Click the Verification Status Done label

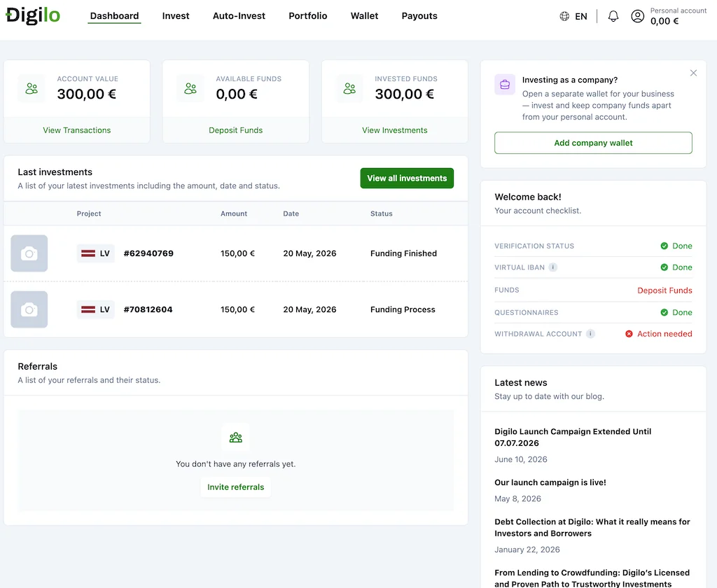(x=682, y=246)
